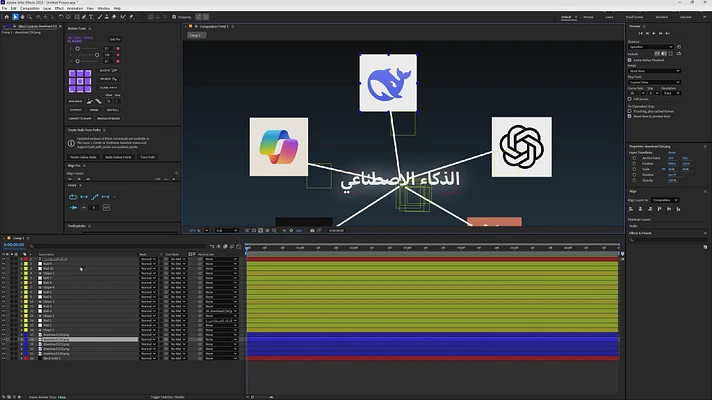
Task: Click the Play button in Preview panel
Action: click(654, 33)
